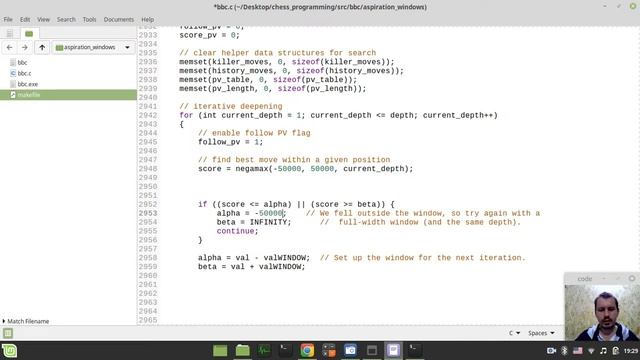Click the for current_depth loop line

338,115
